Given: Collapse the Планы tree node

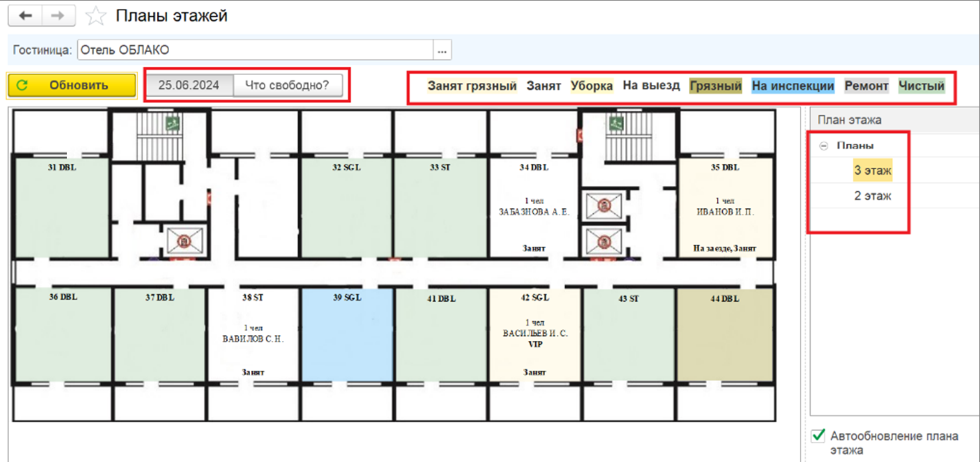Looking at the screenshot, I should tap(824, 146).
